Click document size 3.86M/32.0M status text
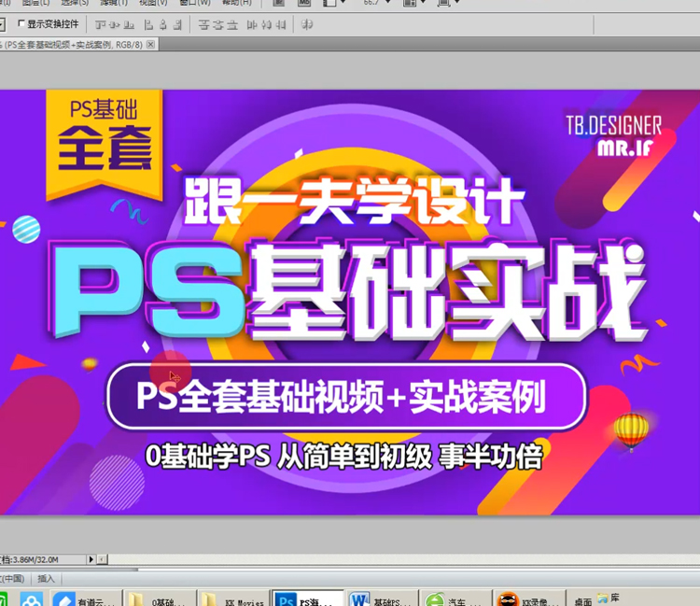 [x=30, y=559]
